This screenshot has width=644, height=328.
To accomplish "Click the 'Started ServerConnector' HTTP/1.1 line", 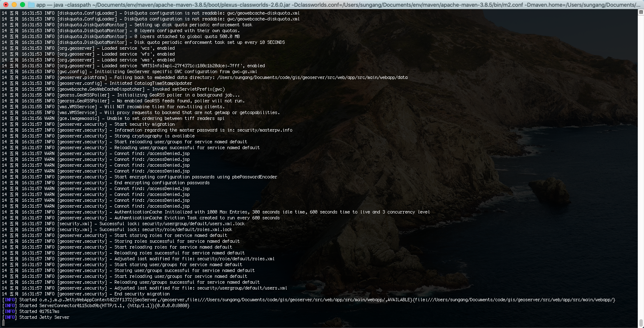I will (104, 305).
